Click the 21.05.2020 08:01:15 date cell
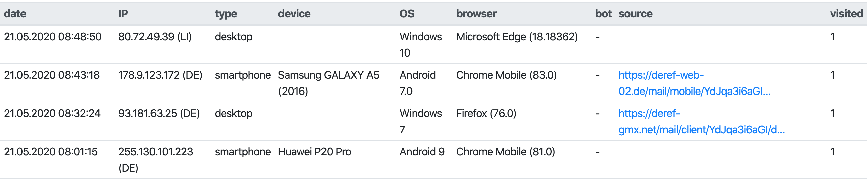868x179 pixels. 51,152
